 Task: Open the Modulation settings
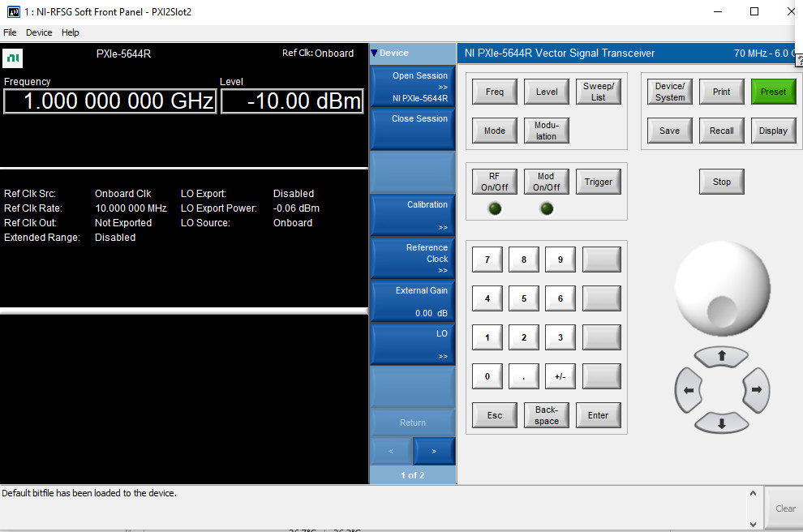(547, 131)
